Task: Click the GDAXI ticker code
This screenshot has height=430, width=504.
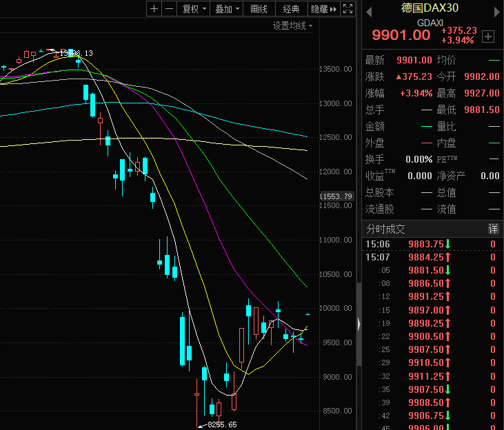Action: 430,22
